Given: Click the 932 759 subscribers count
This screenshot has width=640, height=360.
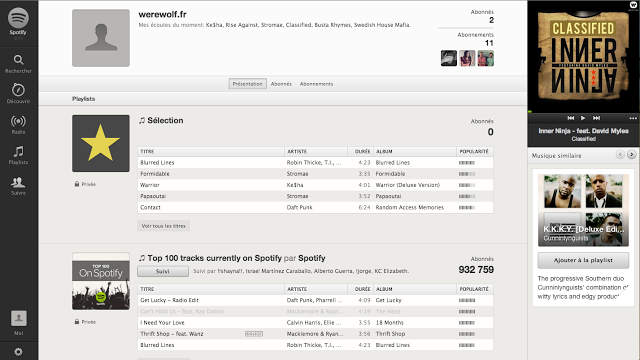Looking at the screenshot, I should [x=476, y=270].
